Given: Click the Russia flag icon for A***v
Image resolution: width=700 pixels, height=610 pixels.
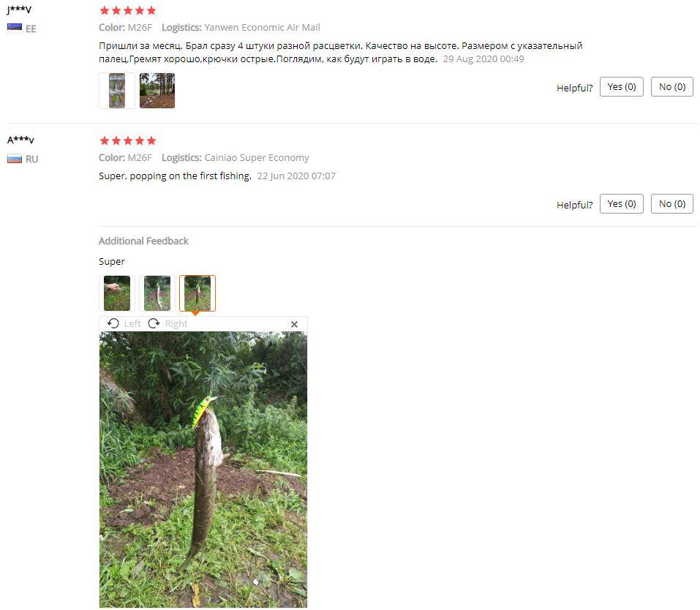Looking at the screenshot, I should (15, 159).
